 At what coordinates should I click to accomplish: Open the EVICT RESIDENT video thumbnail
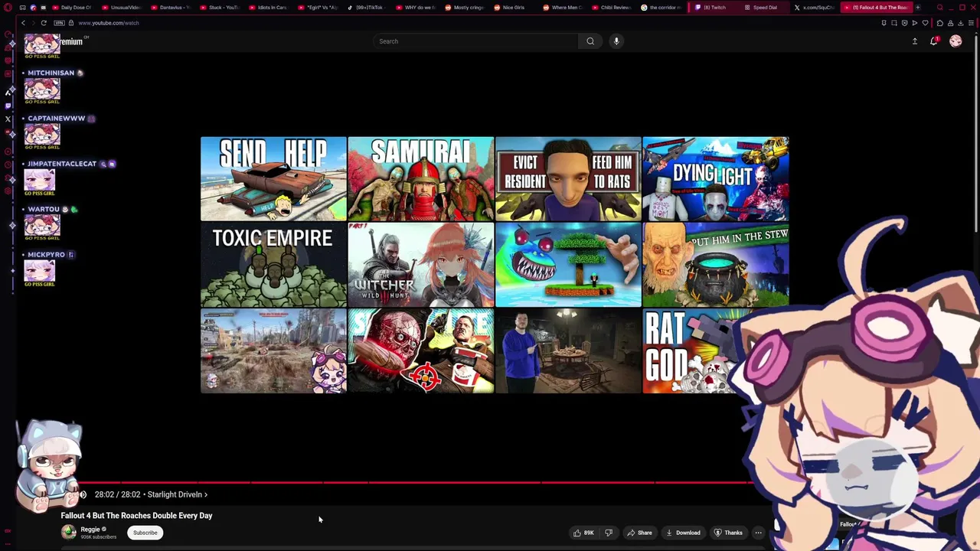(x=568, y=179)
